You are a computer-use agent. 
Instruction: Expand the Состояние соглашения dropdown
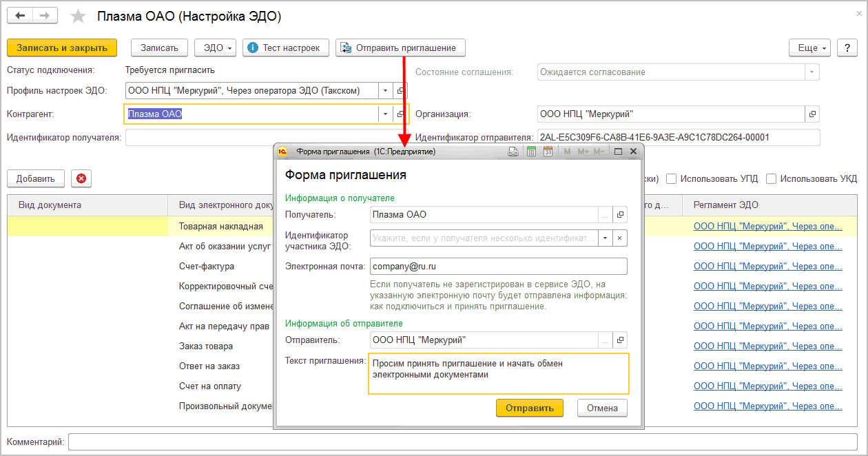click(813, 72)
